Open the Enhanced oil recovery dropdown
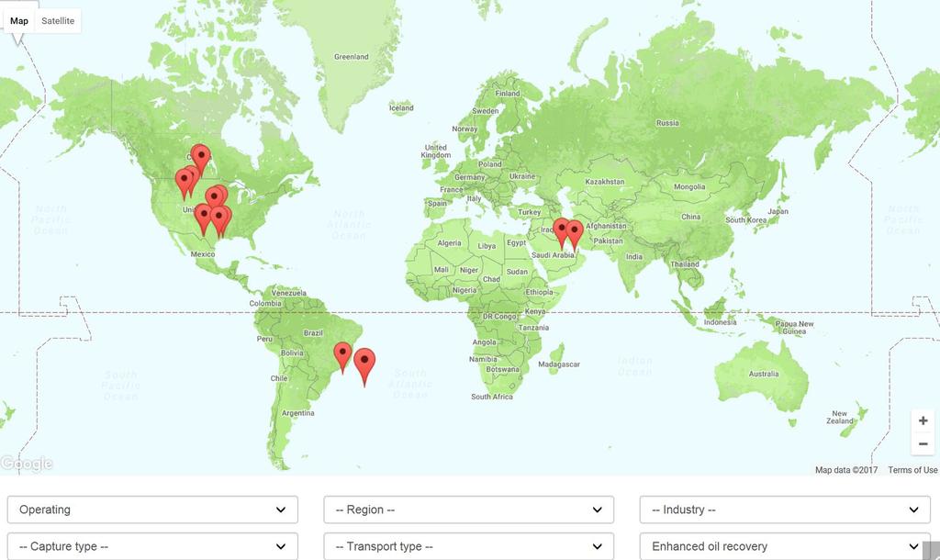Image resolution: width=940 pixels, height=560 pixels. pyautogui.click(x=785, y=546)
